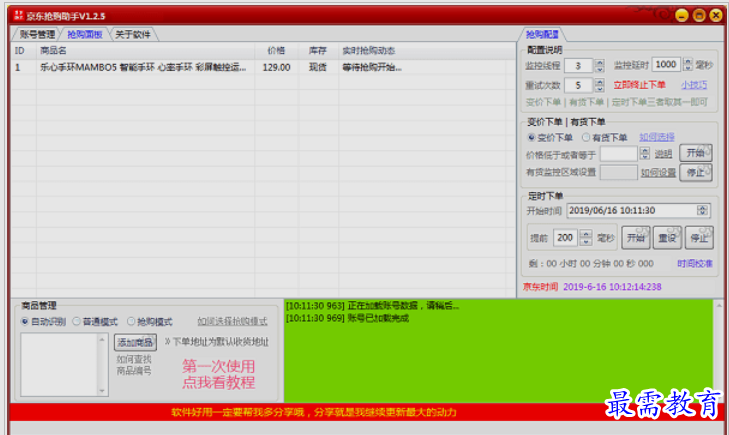Click 停止 in the 定时下单 section
This screenshot has height=435, width=729.
(699, 238)
